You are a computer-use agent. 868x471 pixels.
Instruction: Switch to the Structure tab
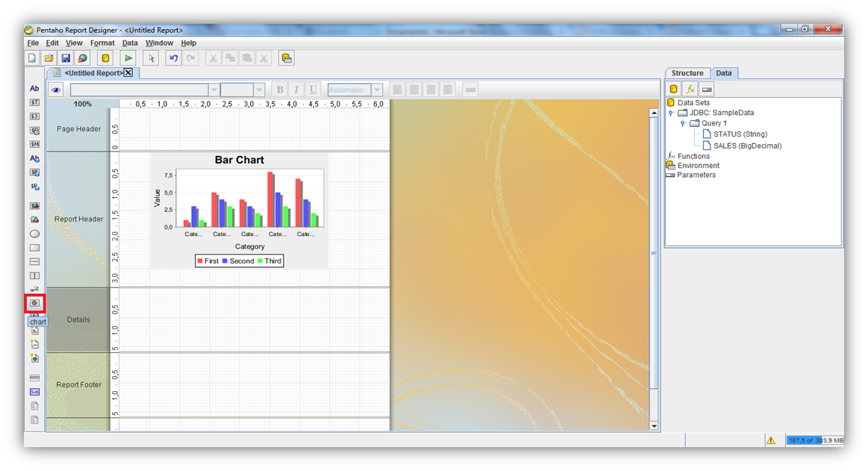(x=687, y=73)
